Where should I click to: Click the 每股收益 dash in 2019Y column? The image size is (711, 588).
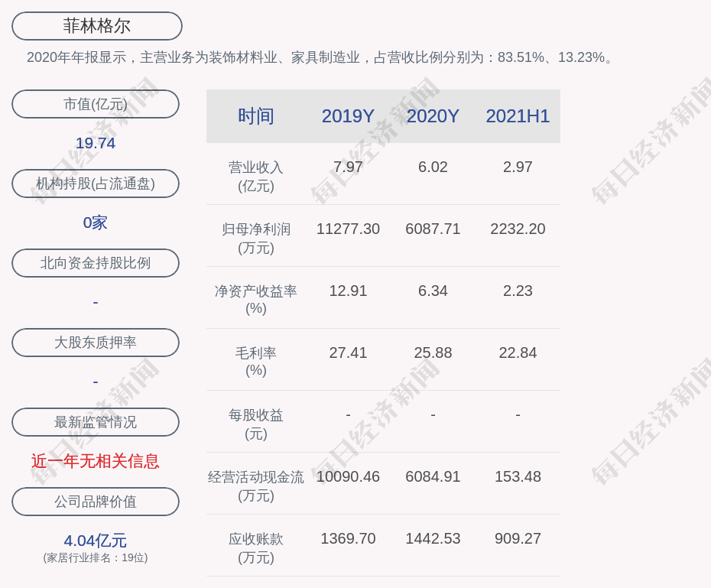click(x=348, y=414)
